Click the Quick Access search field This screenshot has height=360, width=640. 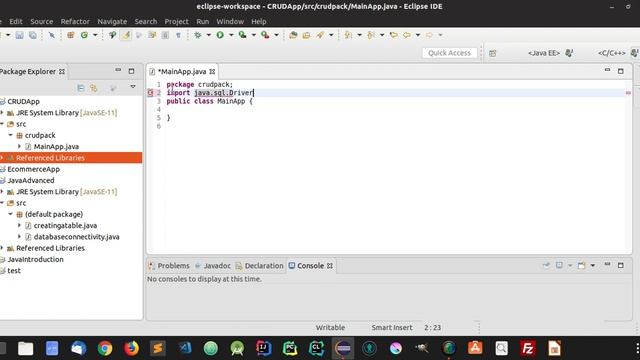[x=449, y=53]
